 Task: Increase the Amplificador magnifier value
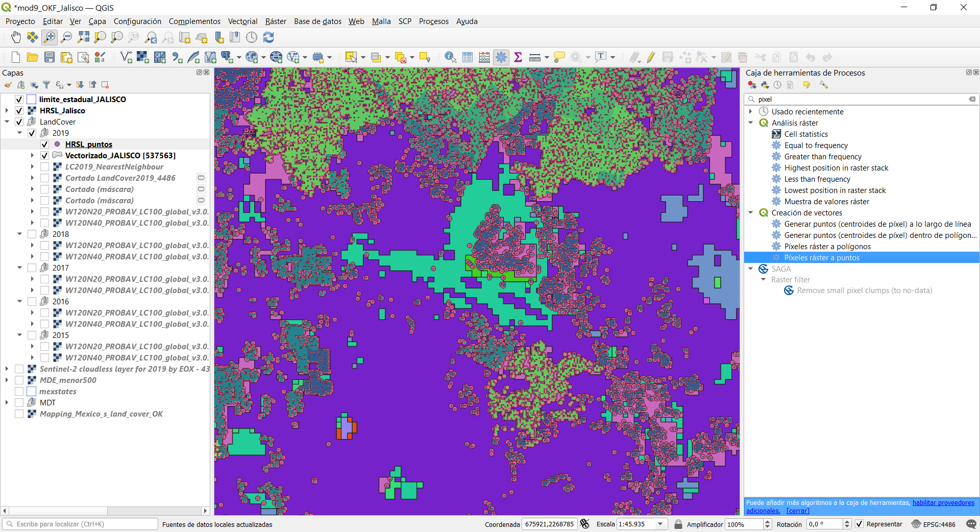[767, 521]
